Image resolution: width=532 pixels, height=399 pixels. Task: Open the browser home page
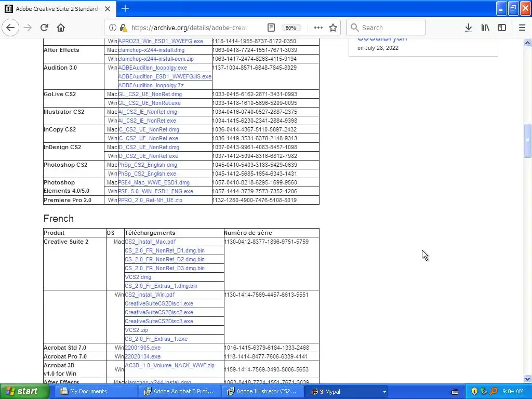coord(61,28)
